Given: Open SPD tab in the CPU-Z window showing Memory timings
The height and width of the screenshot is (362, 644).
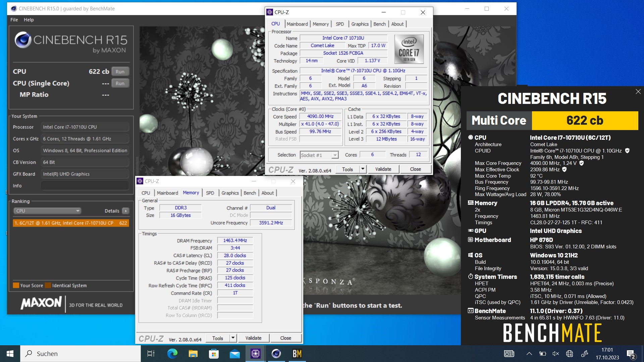Looking at the screenshot, I should click(x=210, y=193).
